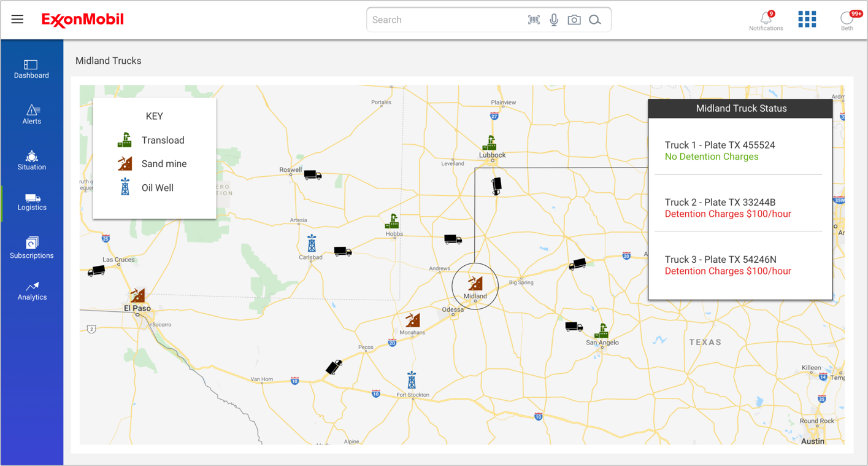This screenshot has width=868, height=466.
Task: Click the Midland Trucks page title
Action: [x=109, y=61]
